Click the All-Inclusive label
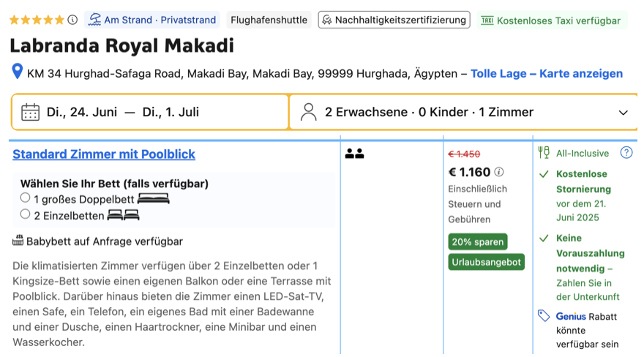Viewport: 644px width, 357px height. point(583,153)
